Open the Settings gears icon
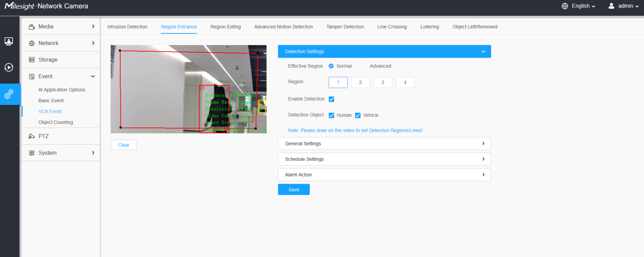The width and height of the screenshot is (644, 257). tap(9, 94)
